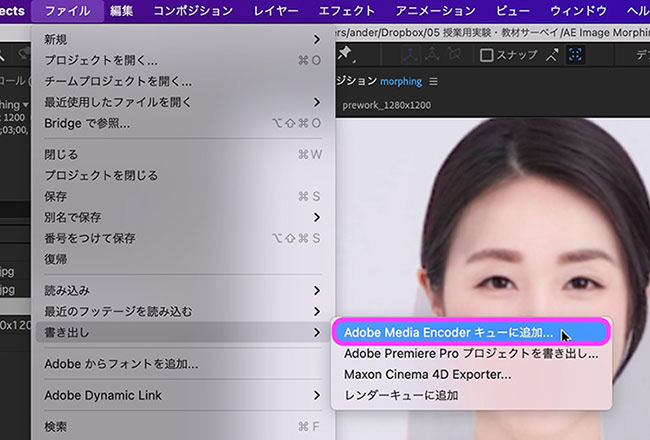Select レンダーキューに追加

tap(471, 395)
